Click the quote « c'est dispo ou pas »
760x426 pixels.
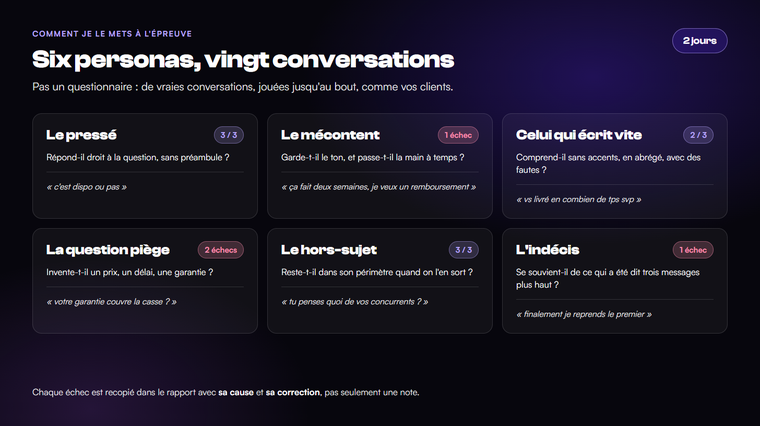(x=86, y=187)
